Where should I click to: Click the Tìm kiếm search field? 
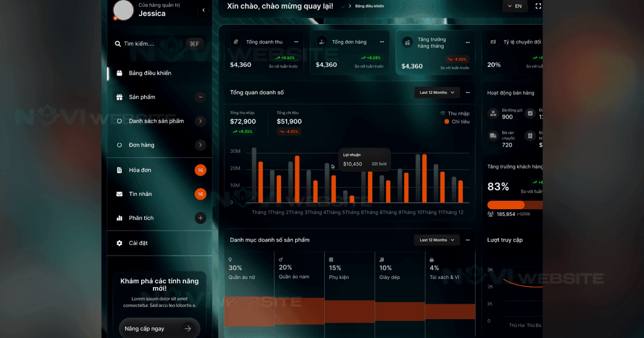click(151, 44)
